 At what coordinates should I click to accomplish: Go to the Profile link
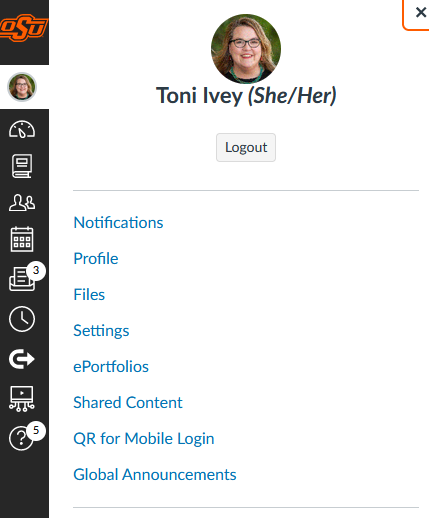(96, 258)
